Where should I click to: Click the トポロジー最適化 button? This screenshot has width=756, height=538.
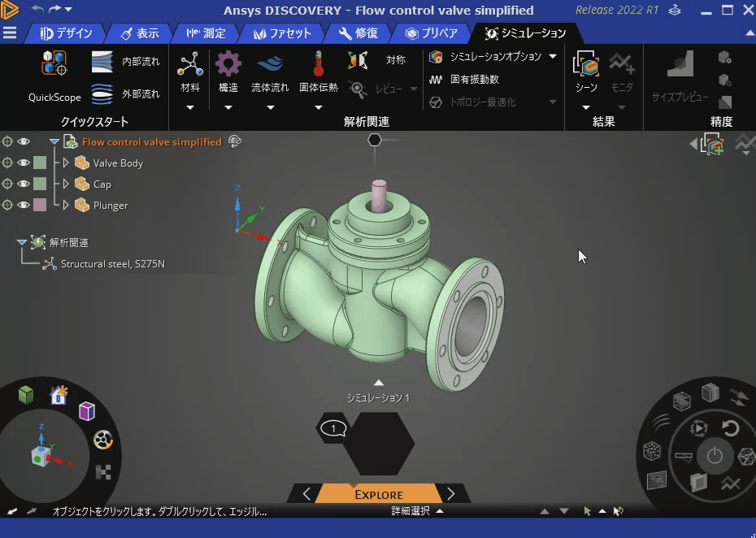(472, 102)
